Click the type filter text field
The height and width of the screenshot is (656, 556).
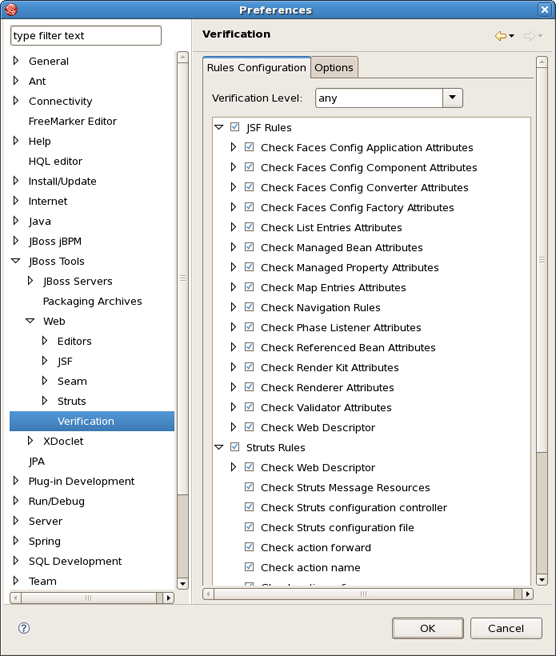point(86,36)
